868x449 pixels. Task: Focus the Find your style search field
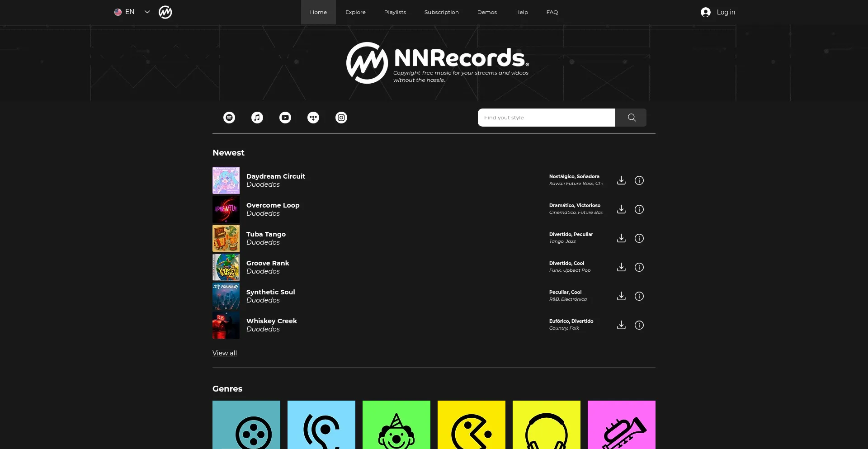pyautogui.click(x=546, y=118)
